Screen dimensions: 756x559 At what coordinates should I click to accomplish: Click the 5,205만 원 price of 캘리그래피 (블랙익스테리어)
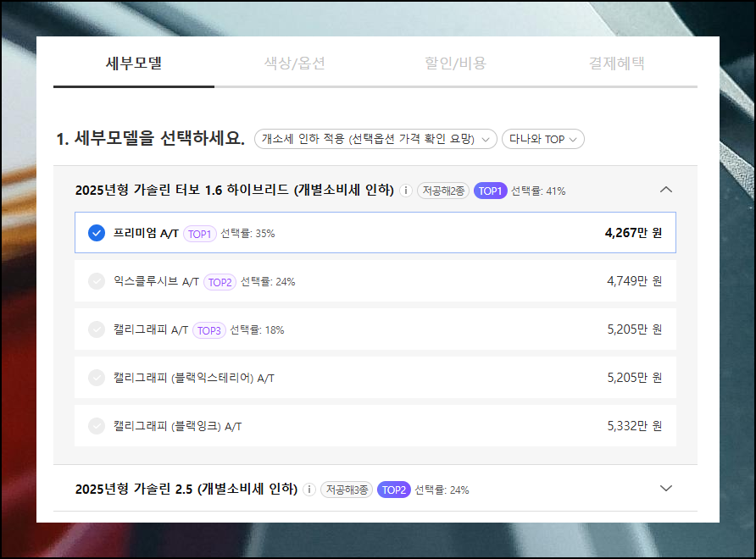[635, 378]
